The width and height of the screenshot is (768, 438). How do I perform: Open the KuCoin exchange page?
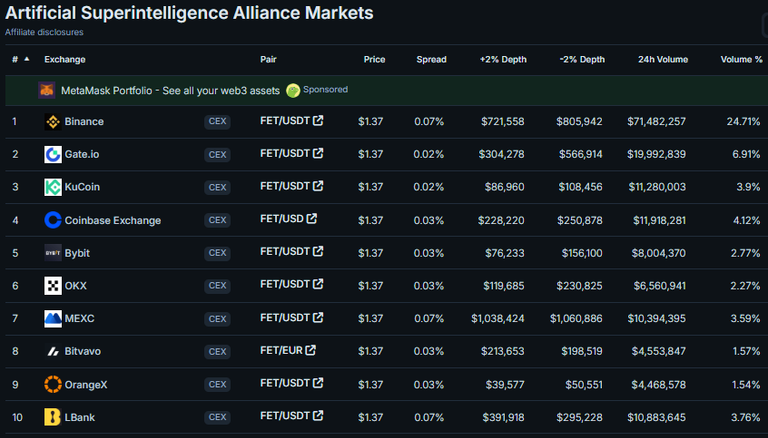[x=82, y=187]
